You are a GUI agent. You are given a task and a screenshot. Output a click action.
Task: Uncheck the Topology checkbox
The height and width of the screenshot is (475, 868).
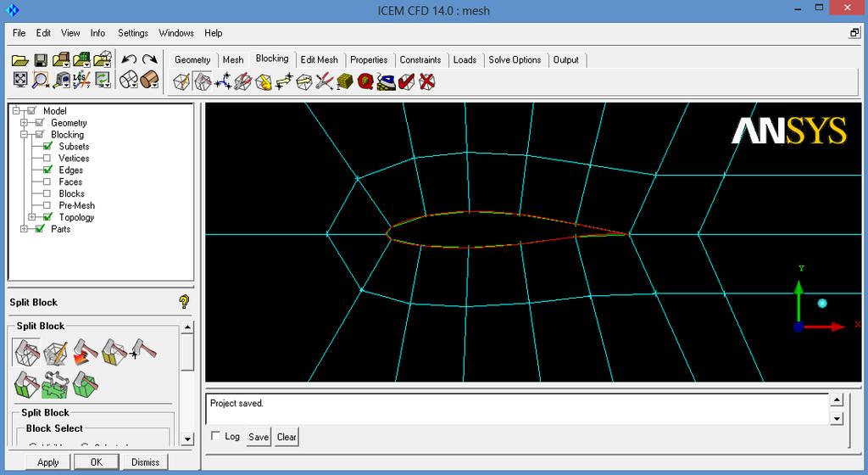click(x=47, y=216)
